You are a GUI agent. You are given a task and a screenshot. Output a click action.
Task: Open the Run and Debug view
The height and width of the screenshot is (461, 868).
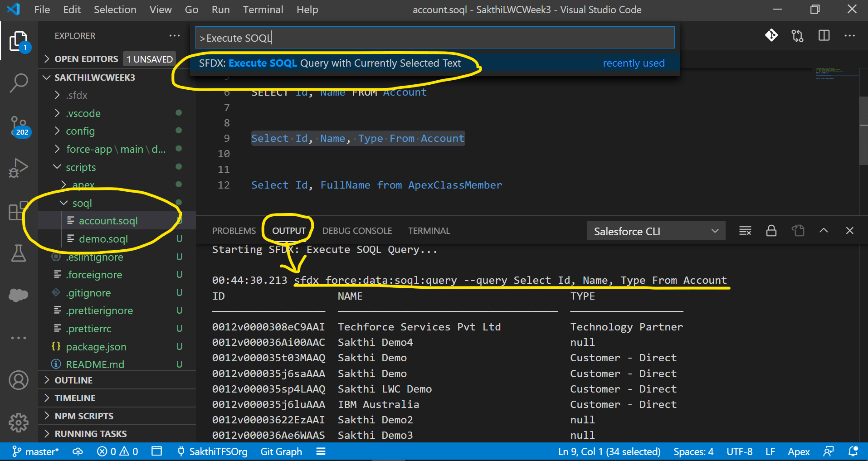(19, 168)
